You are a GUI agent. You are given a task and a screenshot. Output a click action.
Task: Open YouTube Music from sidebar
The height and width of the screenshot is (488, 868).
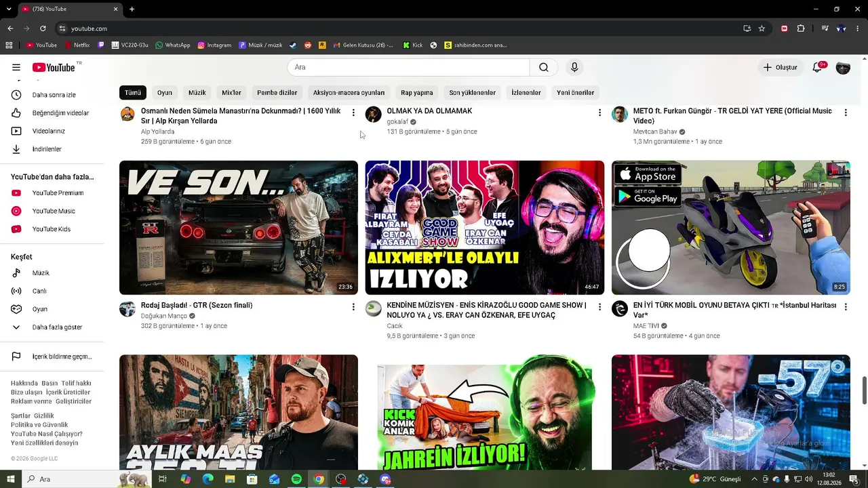coord(53,211)
